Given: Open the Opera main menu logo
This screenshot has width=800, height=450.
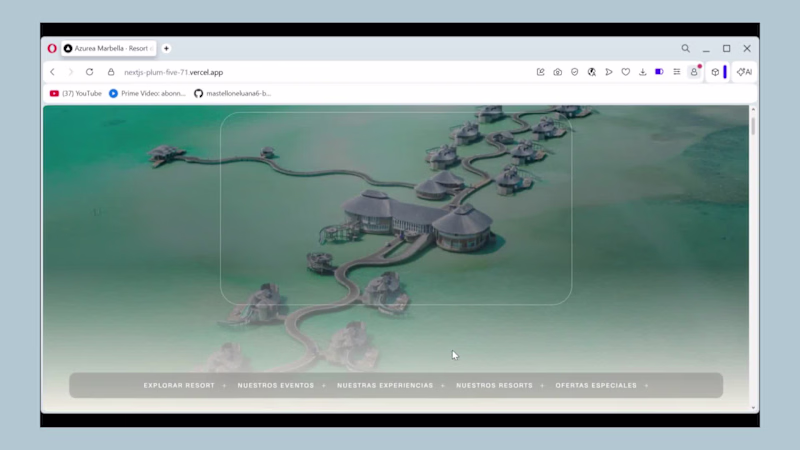Looking at the screenshot, I should [52, 48].
